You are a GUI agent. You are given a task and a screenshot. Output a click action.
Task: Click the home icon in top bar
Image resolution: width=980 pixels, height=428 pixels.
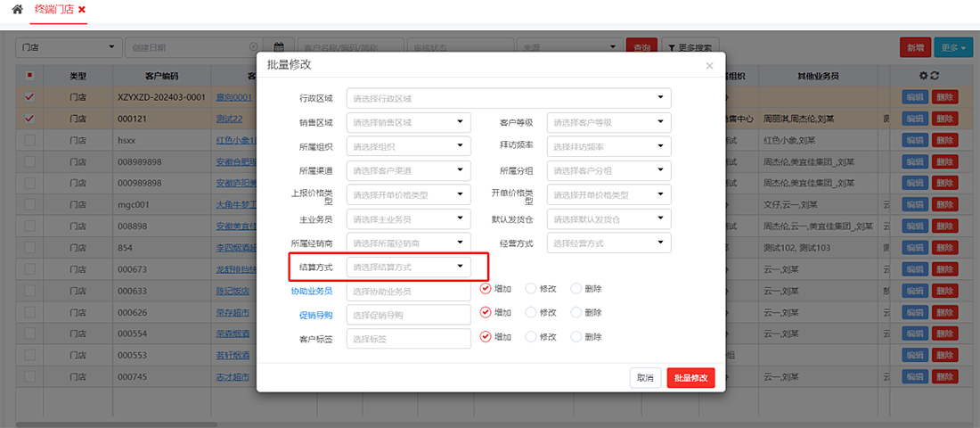click(x=17, y=9)
